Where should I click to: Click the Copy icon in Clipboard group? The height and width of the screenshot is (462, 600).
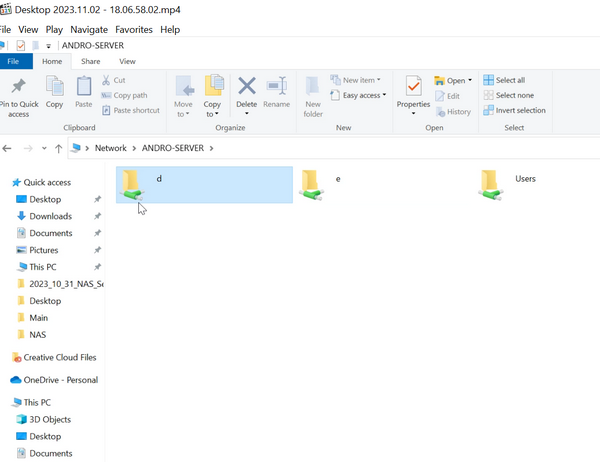(54, 88)
